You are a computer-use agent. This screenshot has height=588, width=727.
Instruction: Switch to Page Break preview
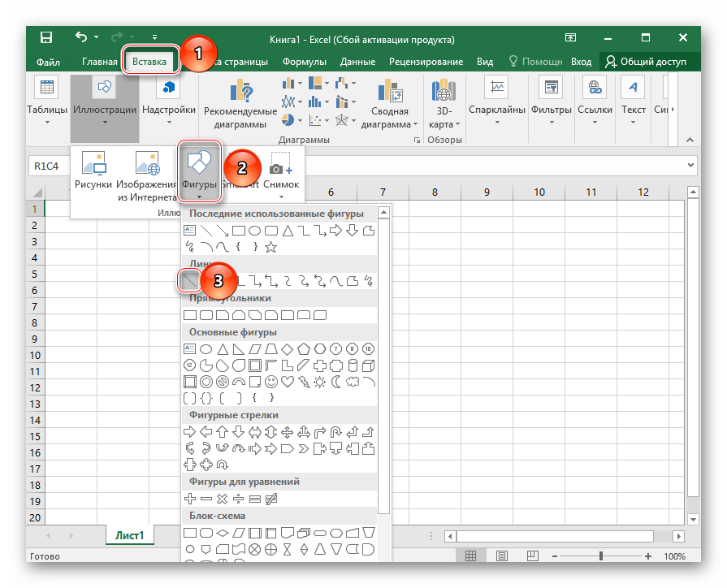click(533, 556)
